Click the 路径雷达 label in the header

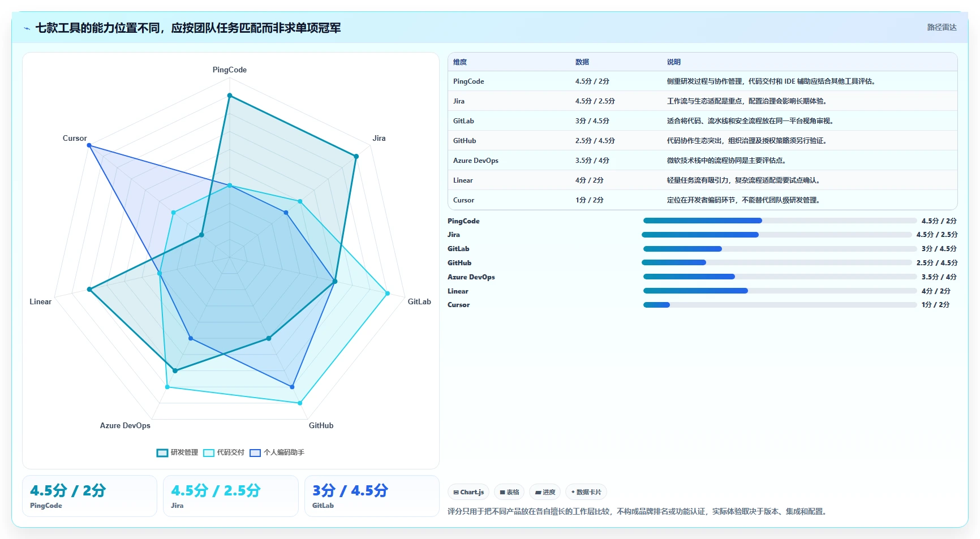(x=942, y=27)
